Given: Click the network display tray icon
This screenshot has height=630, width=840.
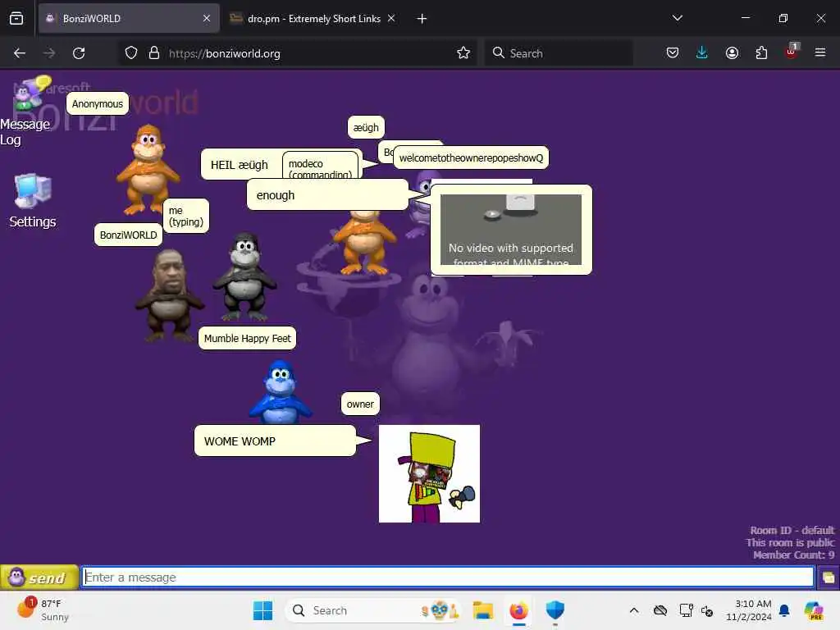Looking at the screenshot, I should click(x=686, y=610).
